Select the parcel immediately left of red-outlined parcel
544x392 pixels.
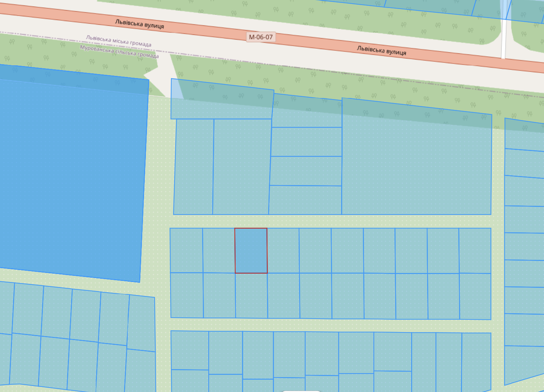219,250
